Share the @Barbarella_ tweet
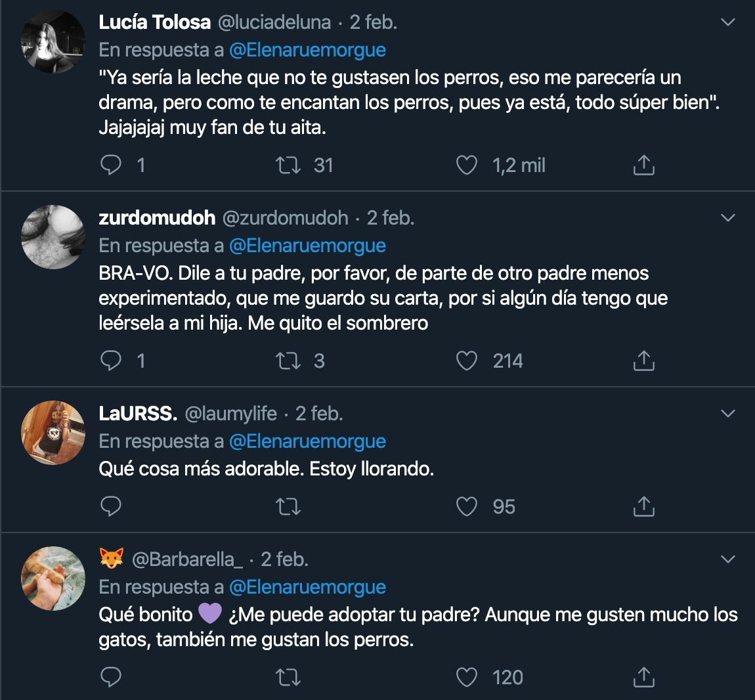 [x=643, y=677]
